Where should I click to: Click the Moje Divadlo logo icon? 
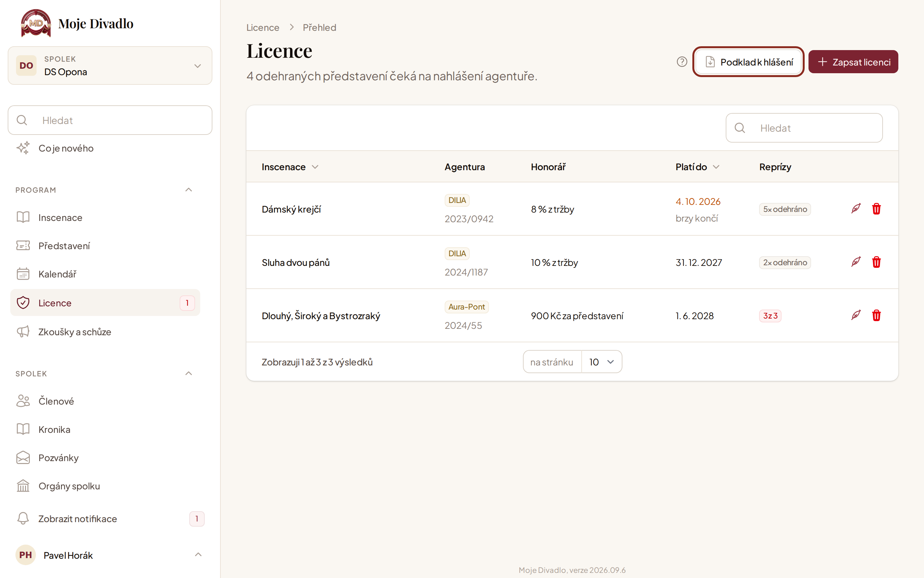36,23
